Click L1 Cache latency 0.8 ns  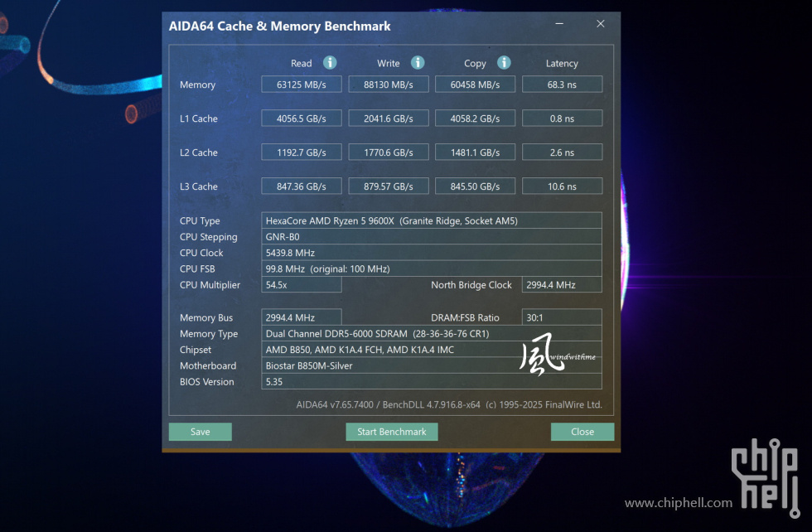(x=563, y=118)
